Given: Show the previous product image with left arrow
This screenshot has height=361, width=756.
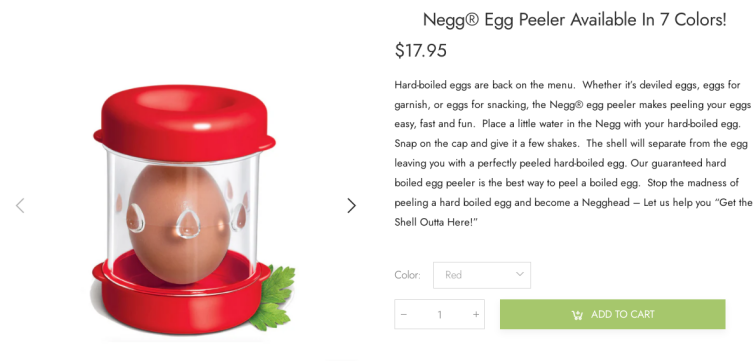Looking at the screenshot, I should point(20,206).
